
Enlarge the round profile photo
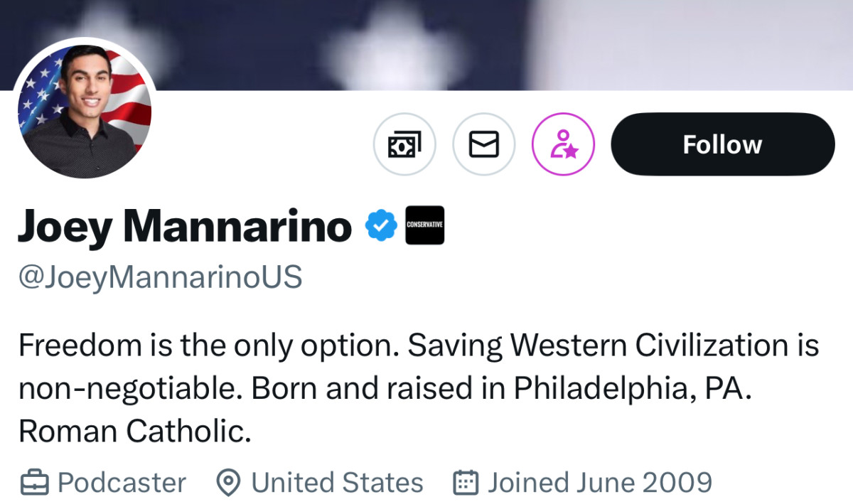pyautogui.click(x=84, y=109)
